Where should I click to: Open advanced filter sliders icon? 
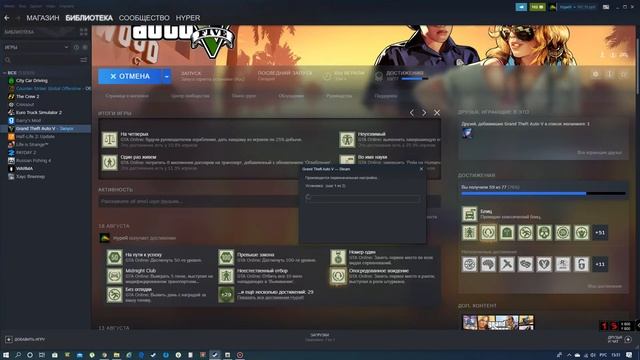84,60
